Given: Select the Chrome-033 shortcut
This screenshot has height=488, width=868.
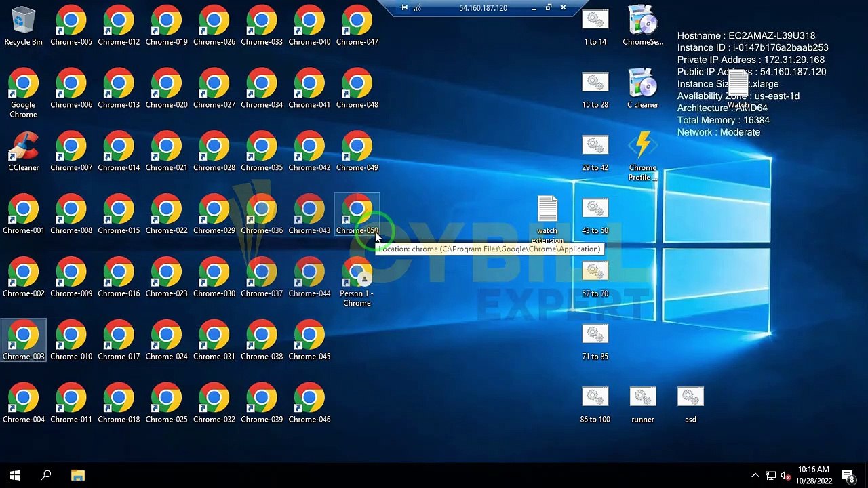Looking at the screenshot, I should [262, 27].
